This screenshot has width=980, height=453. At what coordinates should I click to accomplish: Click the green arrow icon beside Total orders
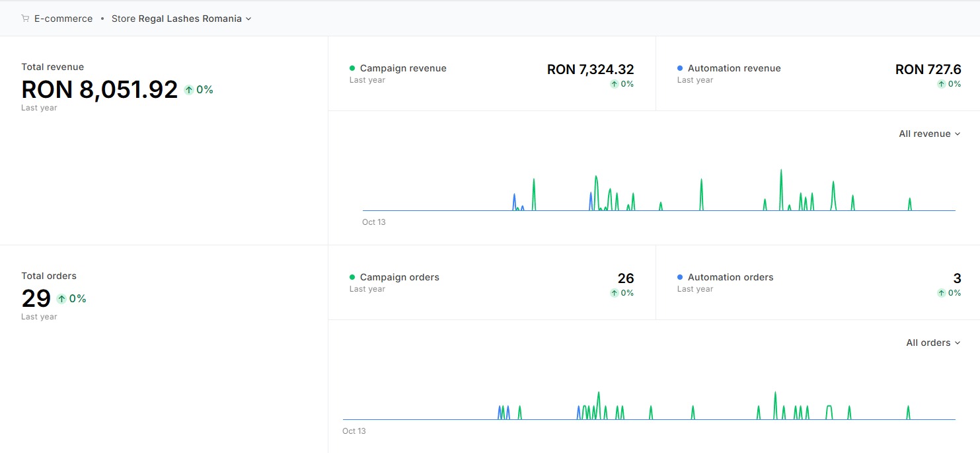point(61,299)
